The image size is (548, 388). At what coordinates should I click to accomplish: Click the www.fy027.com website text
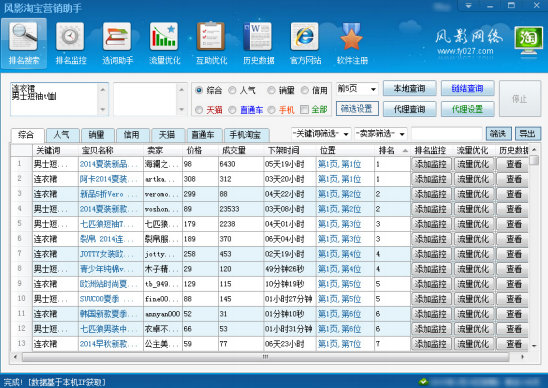pos(465,51)
